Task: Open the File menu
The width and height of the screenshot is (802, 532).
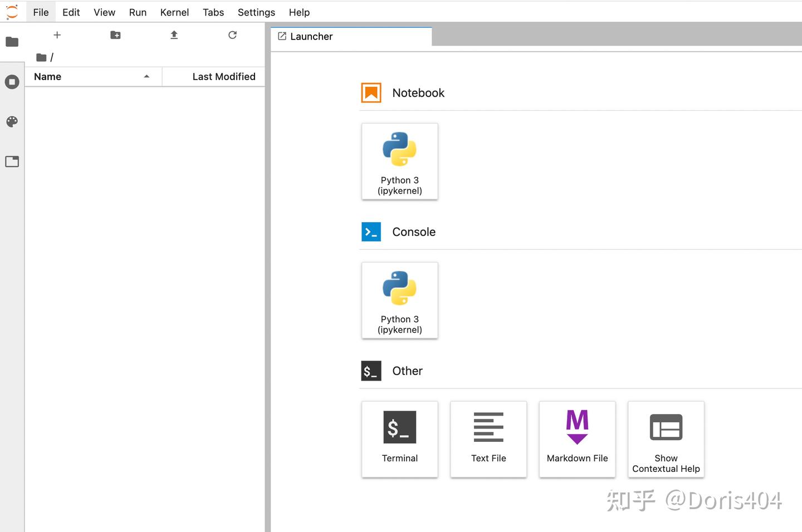Action: [x=41, y=12]
